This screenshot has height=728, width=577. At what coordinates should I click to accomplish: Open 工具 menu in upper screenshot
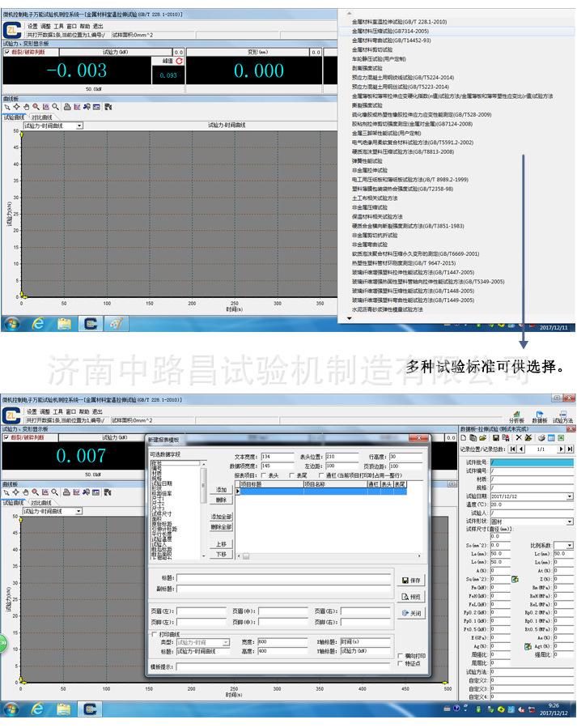point(59,27)
